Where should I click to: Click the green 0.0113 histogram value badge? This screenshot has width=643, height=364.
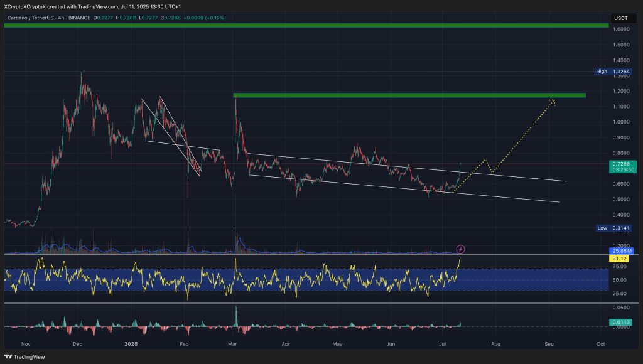pos(619,323)
